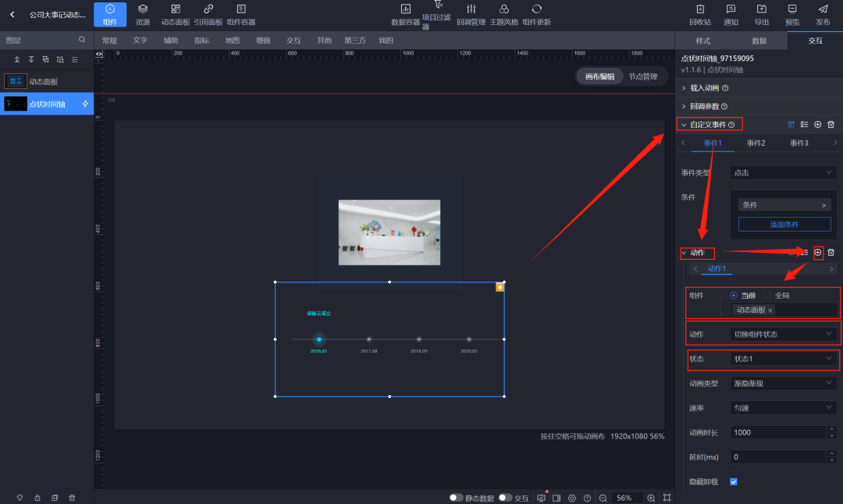Select the 当前 radio button
This screenshot has width=843, height=504.
coord(733,296)
